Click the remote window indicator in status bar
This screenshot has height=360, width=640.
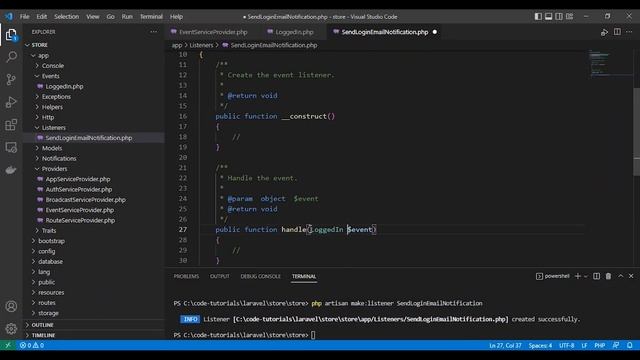click(x=8, y=345)
